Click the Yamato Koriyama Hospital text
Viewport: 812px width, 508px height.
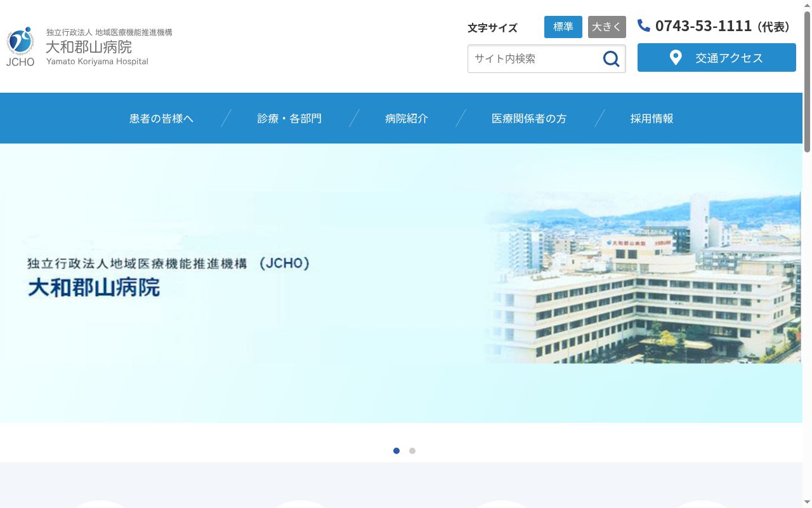click(97, 62)
